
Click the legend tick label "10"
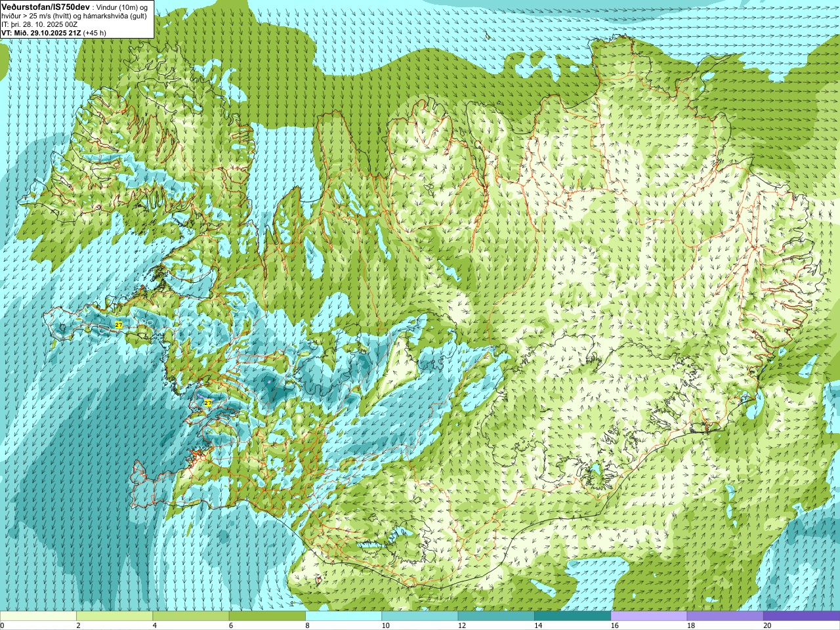[385, 626]
